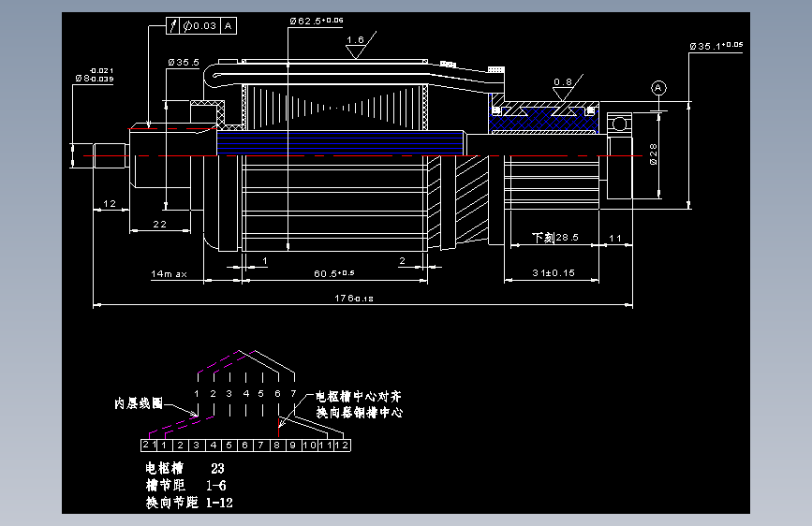This screenshot has width=812, height=526.
Task: Select the 31±0.15 dimension text
Action: (554, 273)
